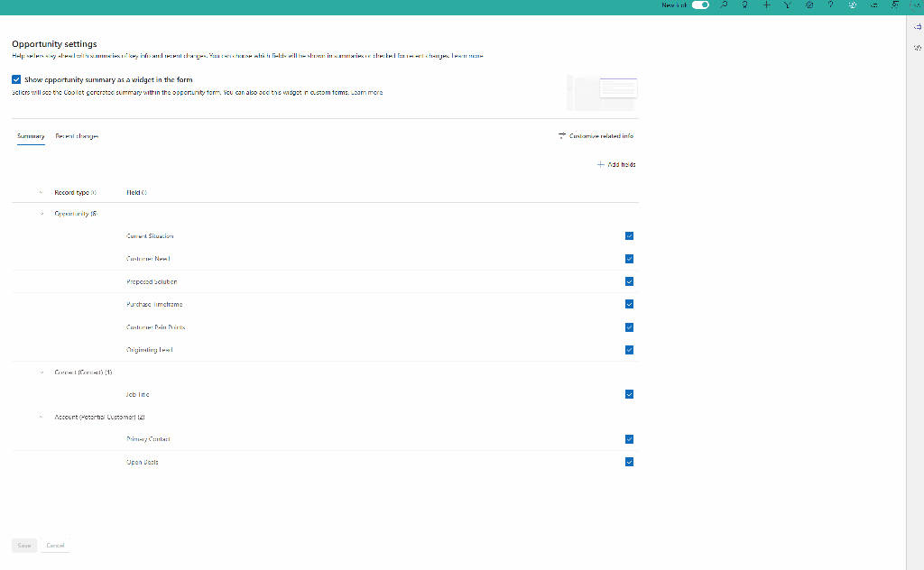The width and height of the screenshot is (924, 570).
Task: Collapse the Account (Potential Customer) group
Action: click(42, 418)
